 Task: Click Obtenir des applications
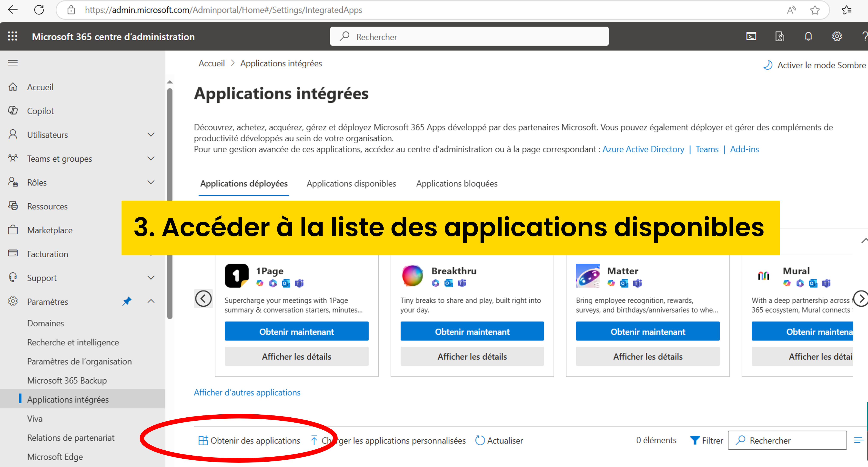point(249,440)
